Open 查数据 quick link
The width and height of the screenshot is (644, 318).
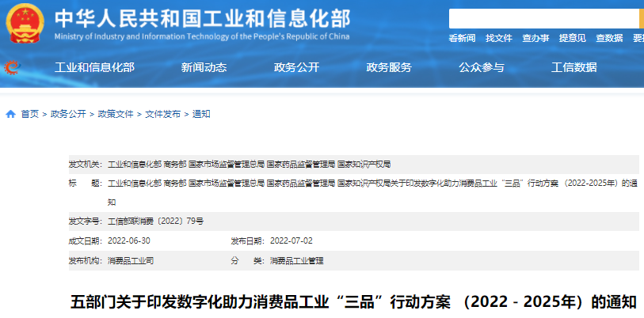point(609,38)
